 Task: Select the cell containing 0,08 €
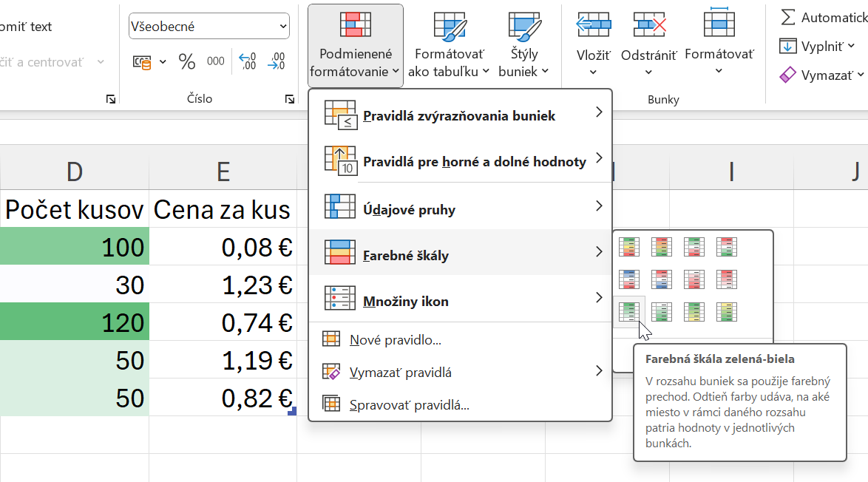point(223,246)
